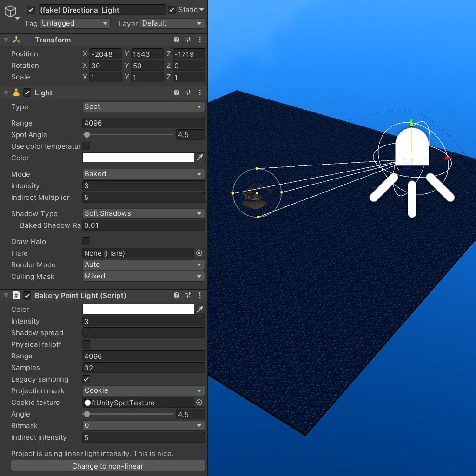This screenshot has height=476, width=476.
Task: Open Cookie texture object picker icon
Action: 199,403
